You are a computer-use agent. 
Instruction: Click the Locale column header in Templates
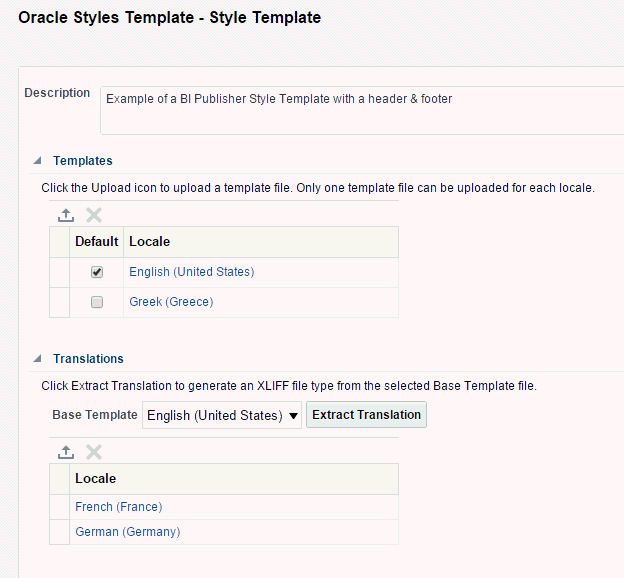click(x=150, y=242)
